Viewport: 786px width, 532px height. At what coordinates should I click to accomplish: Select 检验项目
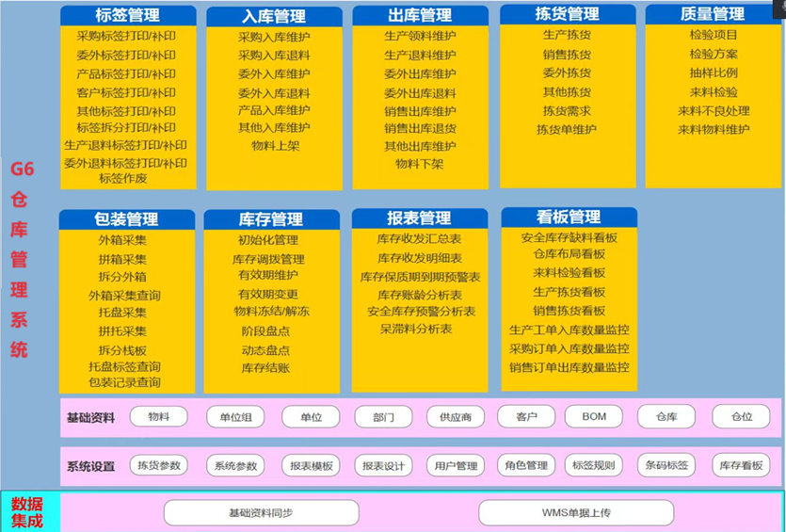pos(714,35)
